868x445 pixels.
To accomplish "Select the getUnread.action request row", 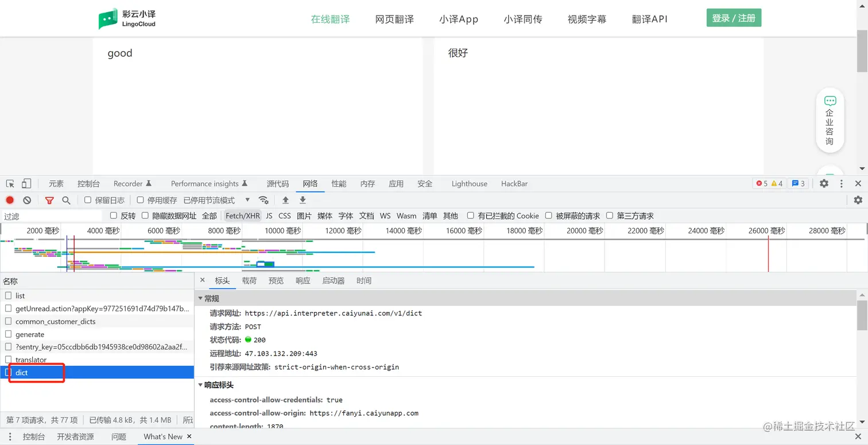I will (97, 309).
